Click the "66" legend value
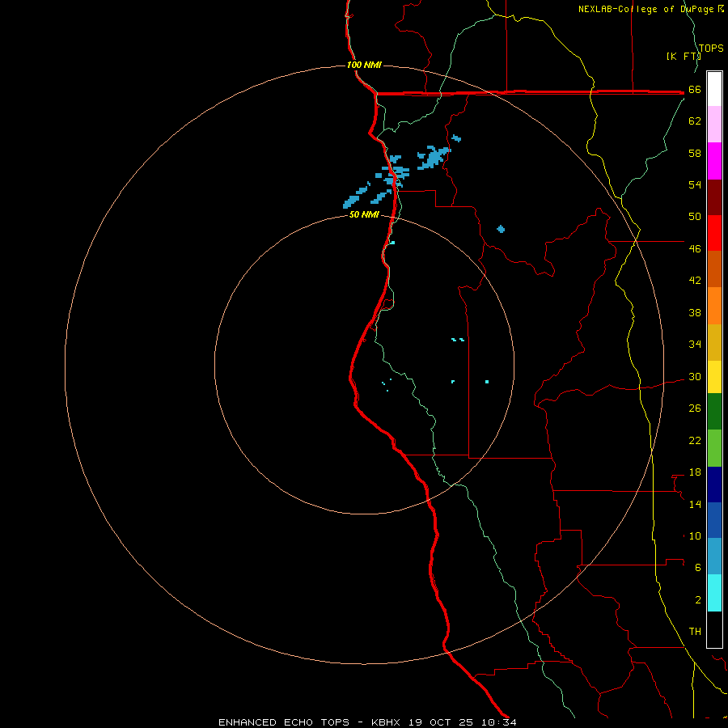This screenshot has height=728, width=728. click(695, 90)
